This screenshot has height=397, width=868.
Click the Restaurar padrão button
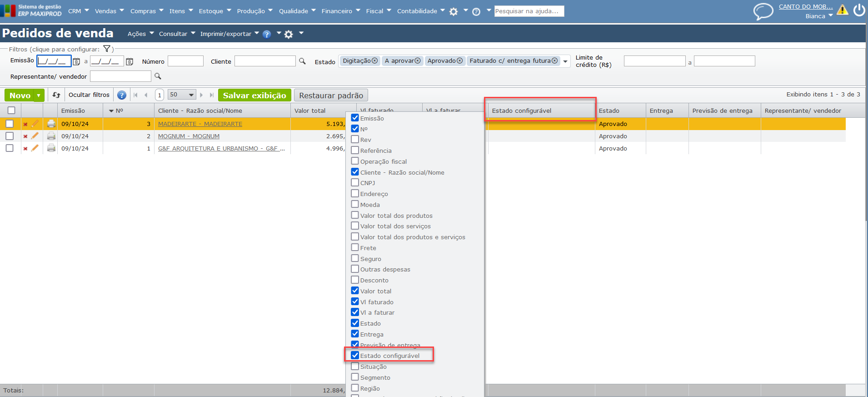(331, 95)
